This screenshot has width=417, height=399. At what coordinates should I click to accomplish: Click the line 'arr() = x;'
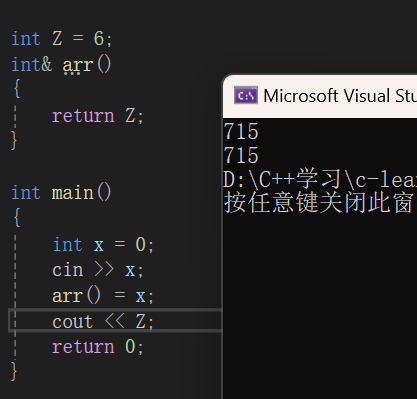coord(103,296)
